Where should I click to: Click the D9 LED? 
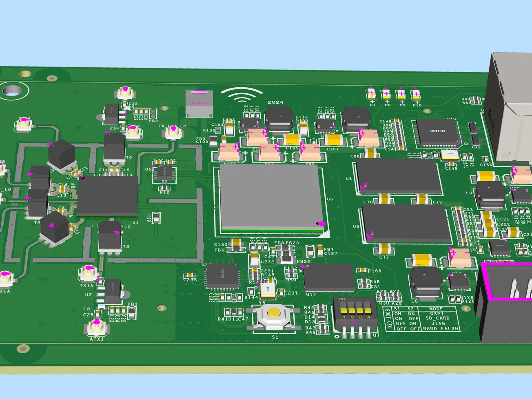point(401,95)
